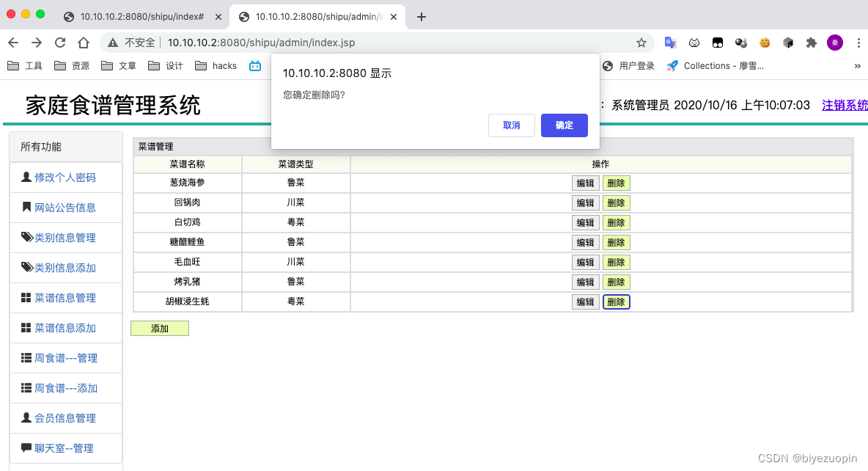
Task: Open the purple profile avatar
Action: [835, 43]
